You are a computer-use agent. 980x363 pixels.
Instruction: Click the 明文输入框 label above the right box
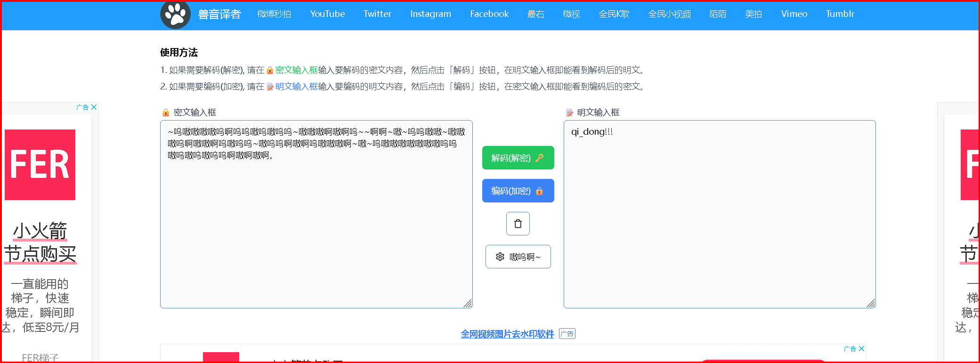click(x=598, y=113)
